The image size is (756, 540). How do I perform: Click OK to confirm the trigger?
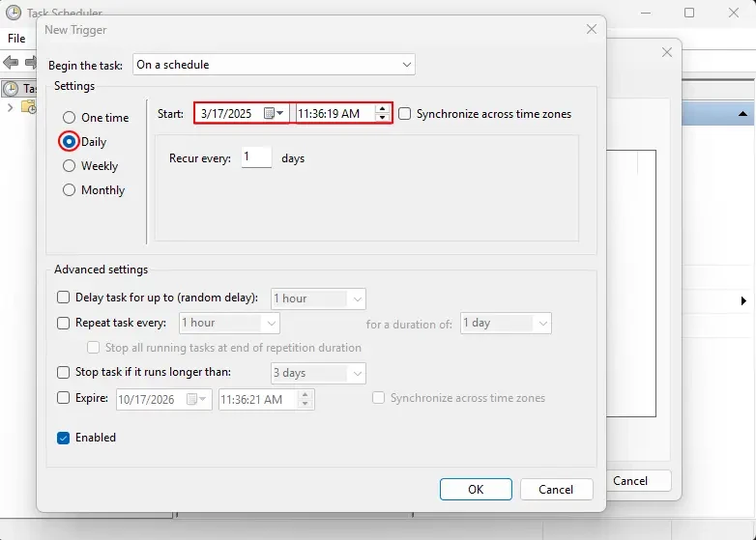[x=475, y=490]
